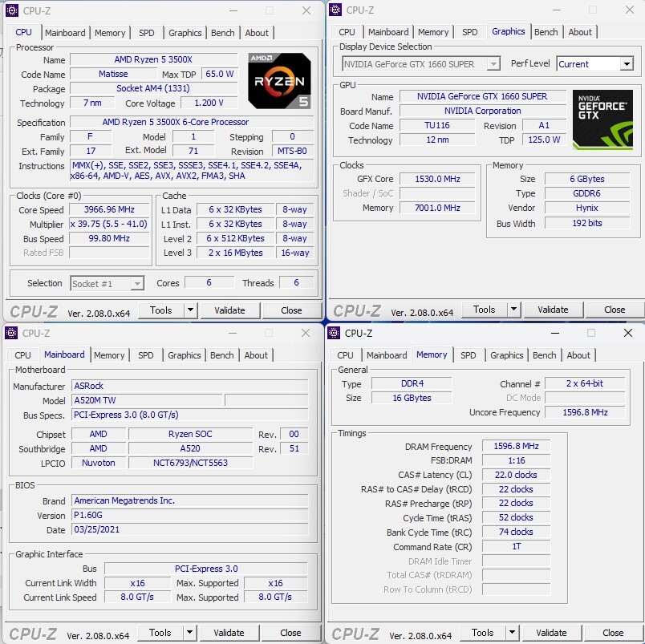Image resolution: width=645 pixels, height=644 pixels.
Task: Click the Core Speed 3966.96 MHz value
Action: (109, 210)
